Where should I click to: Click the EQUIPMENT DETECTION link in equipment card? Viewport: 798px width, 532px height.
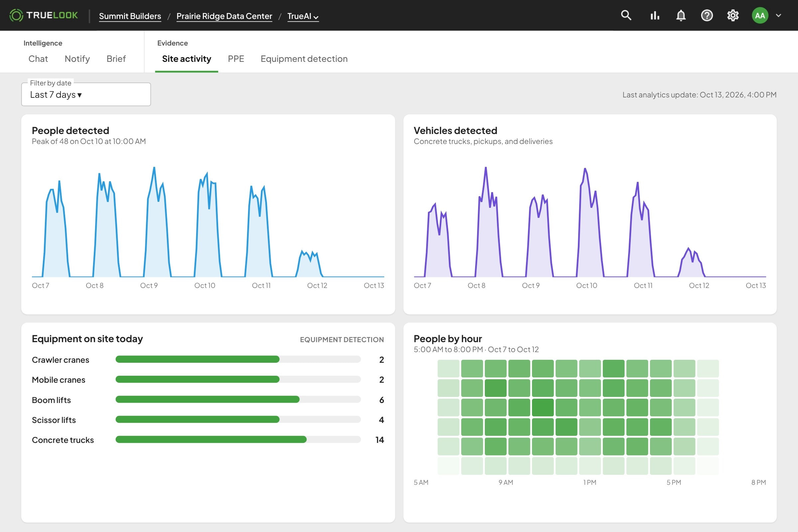(x=342, y=339)
